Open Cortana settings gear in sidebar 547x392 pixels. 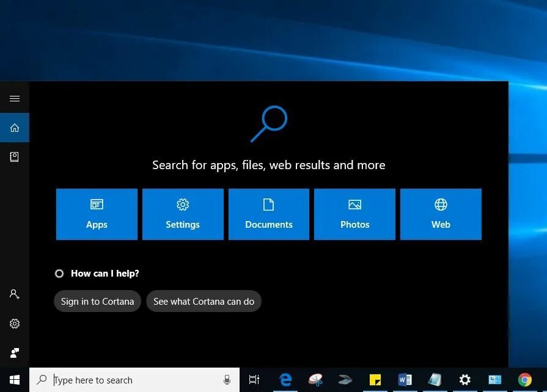coord(14,324)
